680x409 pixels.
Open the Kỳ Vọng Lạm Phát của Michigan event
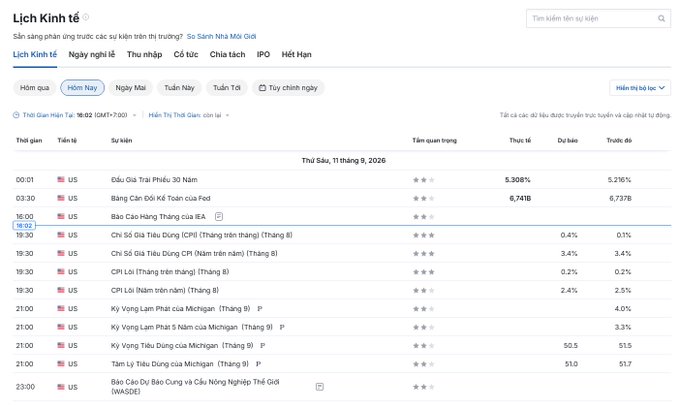180,309
